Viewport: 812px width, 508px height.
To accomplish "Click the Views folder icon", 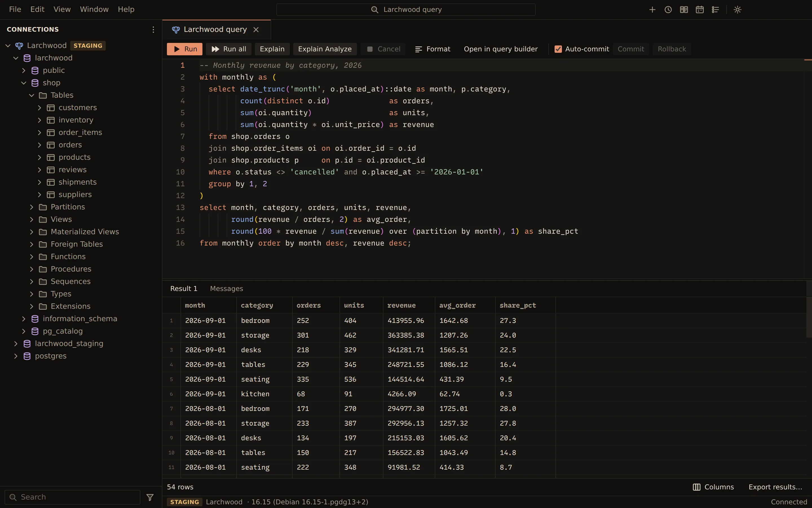I will tap(43, 219).
